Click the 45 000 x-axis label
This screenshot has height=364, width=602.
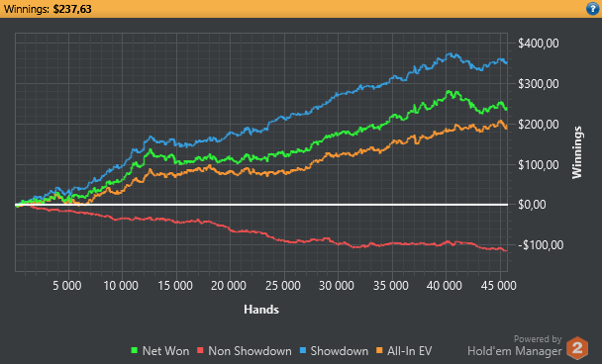click(499, 286)
